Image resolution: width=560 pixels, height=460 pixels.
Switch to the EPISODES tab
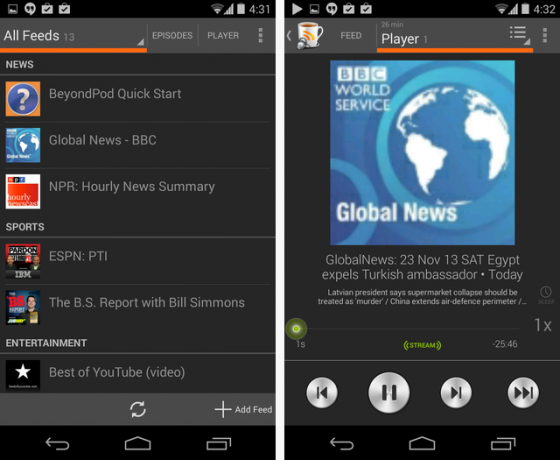(x=172, y=35)
